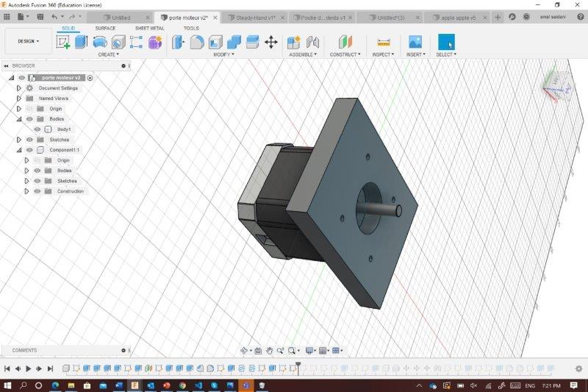
Task: Collapse the top-level Bodies node
Action: click(x=19, y=119)
